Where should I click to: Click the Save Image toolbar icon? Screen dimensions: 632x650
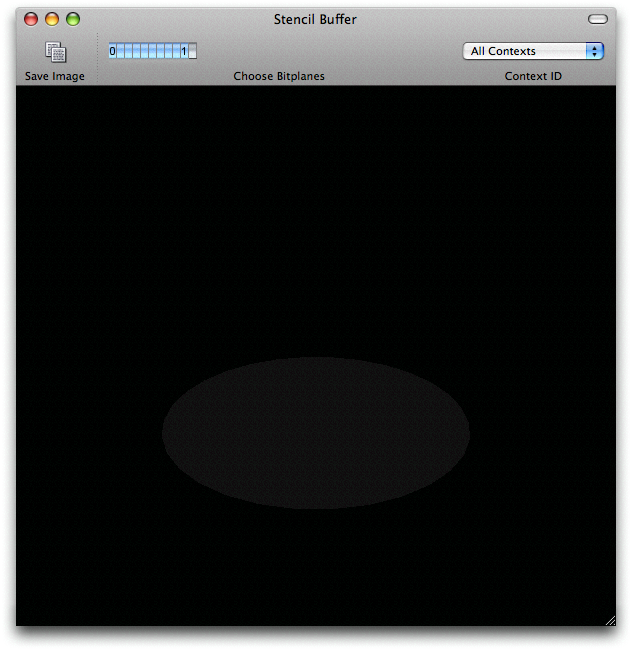pos(55,52)
